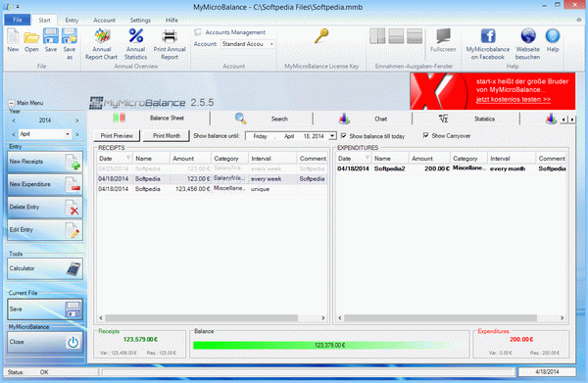
Task: Open Accounts Management
Action: point(230,32)
